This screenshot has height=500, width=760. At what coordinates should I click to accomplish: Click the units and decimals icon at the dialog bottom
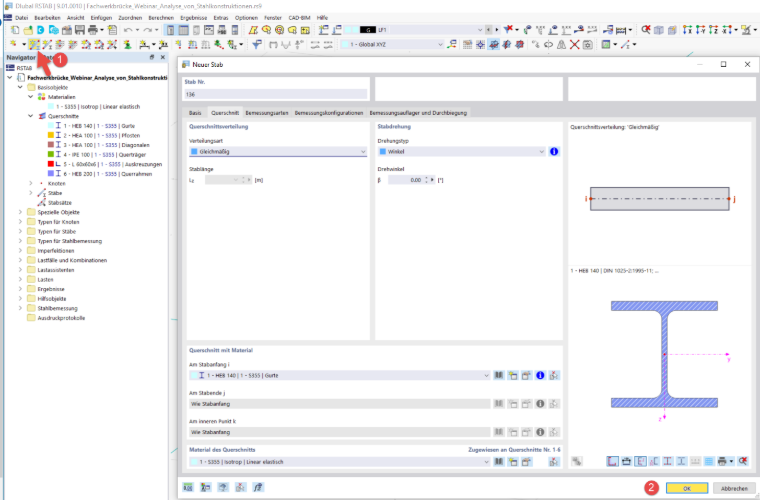coord(188,487)
